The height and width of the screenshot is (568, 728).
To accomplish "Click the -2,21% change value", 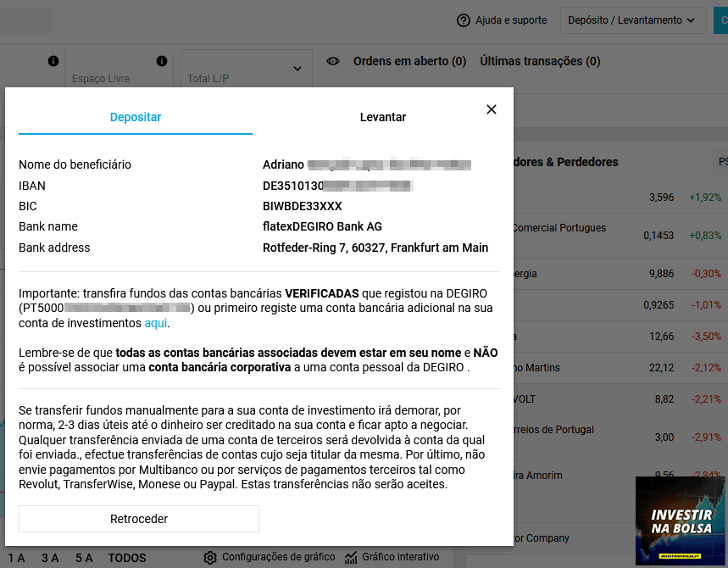I will (x=706, y=399).
